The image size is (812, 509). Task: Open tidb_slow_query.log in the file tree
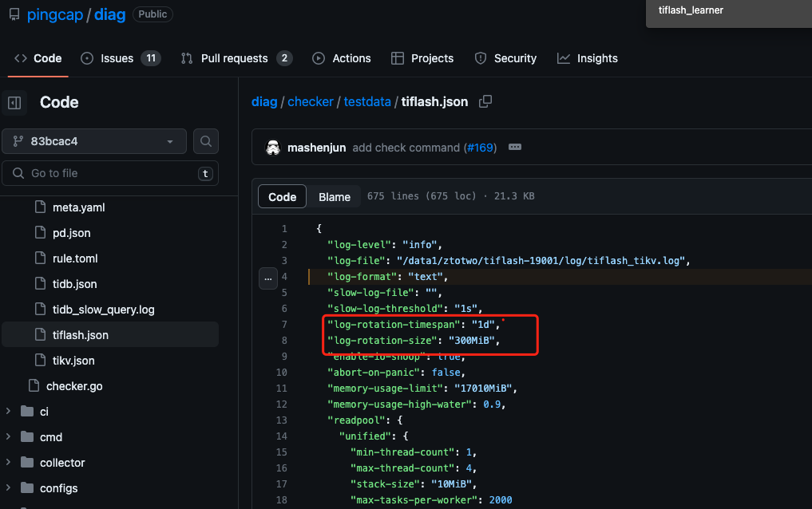(x=104, y=310)
